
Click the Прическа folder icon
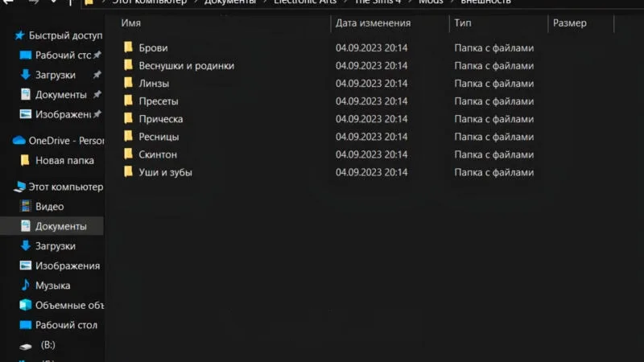click(129, 118)
